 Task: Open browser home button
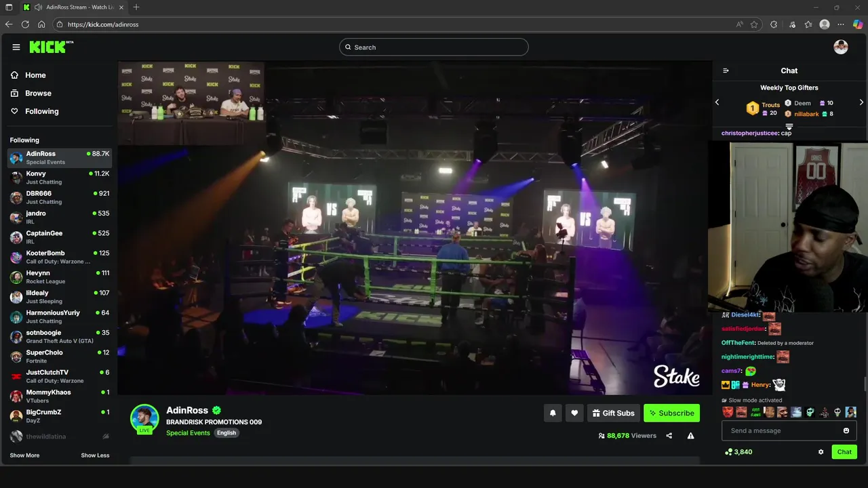click(x=41, y=24)
